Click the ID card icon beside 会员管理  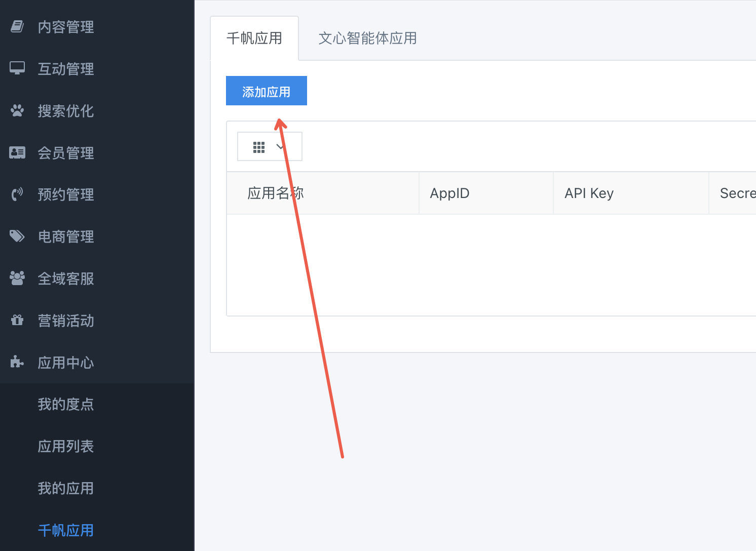pos(17,152)
